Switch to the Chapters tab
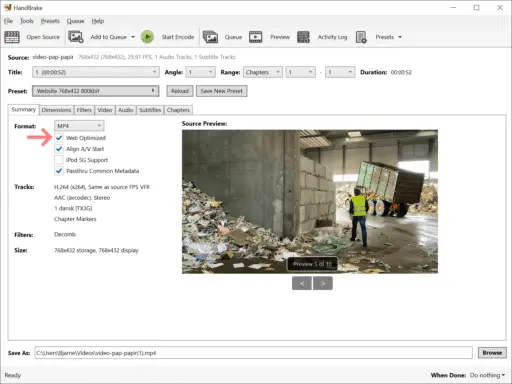This screenshot has width=512, height=384. (x=178, y=110)
